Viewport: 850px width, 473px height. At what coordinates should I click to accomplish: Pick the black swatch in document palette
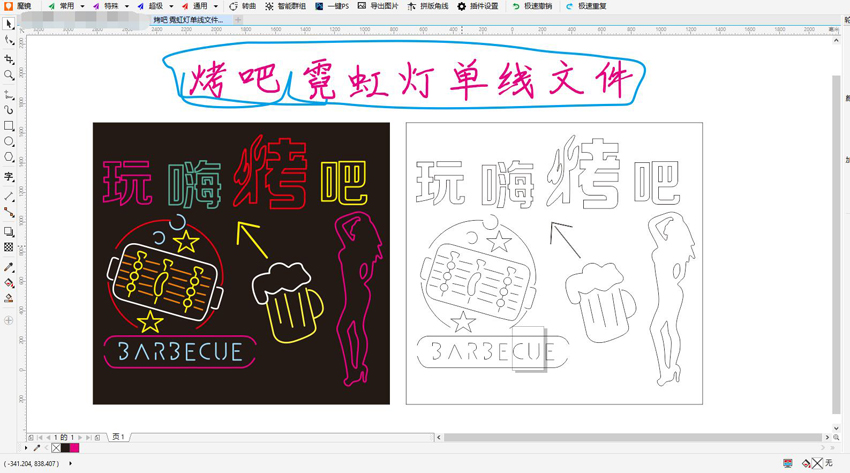(65, 448)
